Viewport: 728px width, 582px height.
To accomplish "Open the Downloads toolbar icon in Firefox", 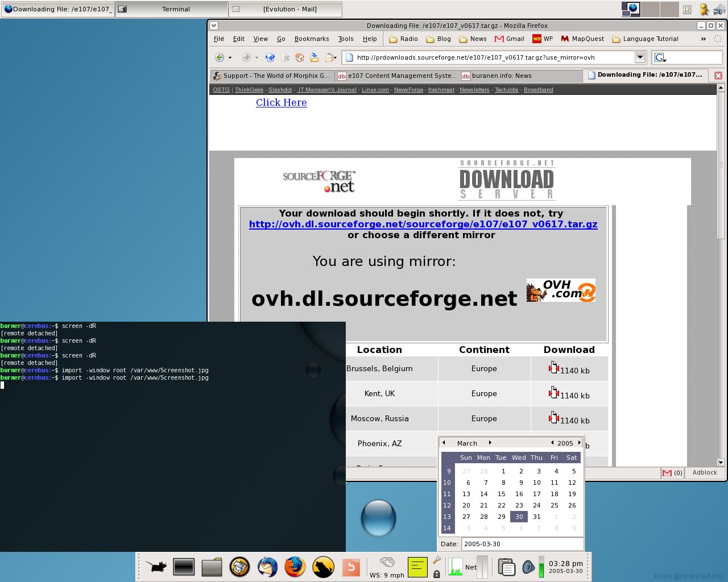I will click(315, 57).
